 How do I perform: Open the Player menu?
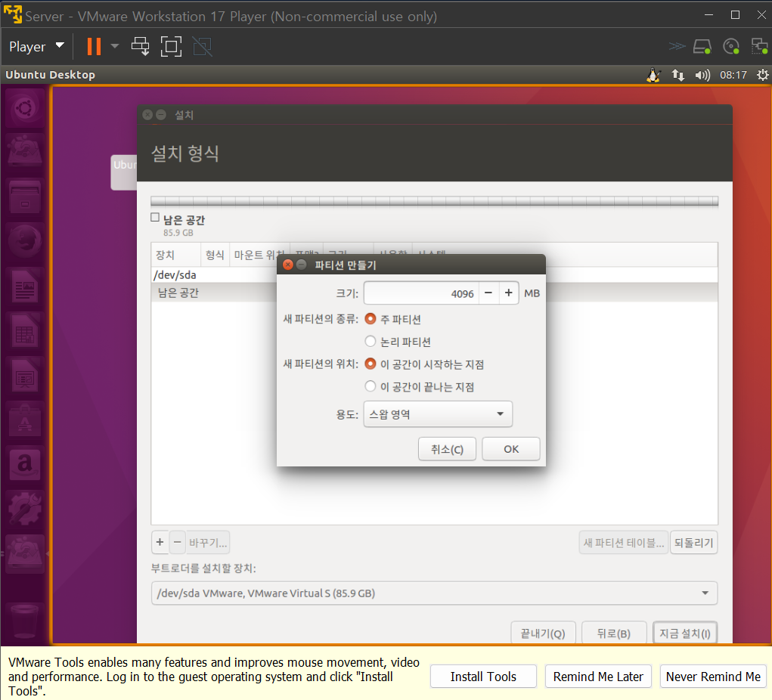pos(36,46)
